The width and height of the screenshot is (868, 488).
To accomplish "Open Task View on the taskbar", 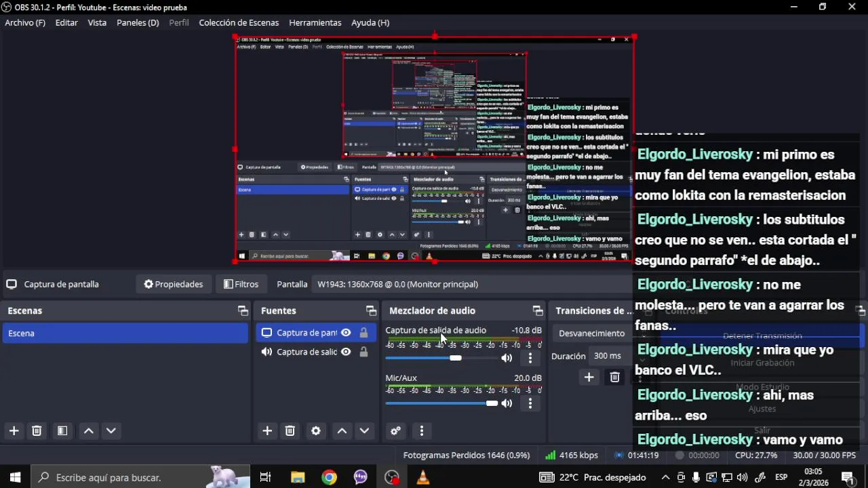I will (x=266, y=477).
